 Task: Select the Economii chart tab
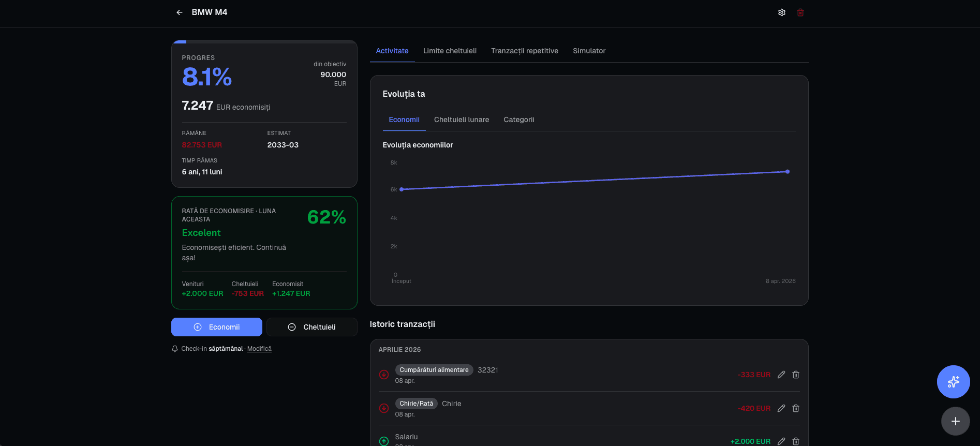coord(404,120)
